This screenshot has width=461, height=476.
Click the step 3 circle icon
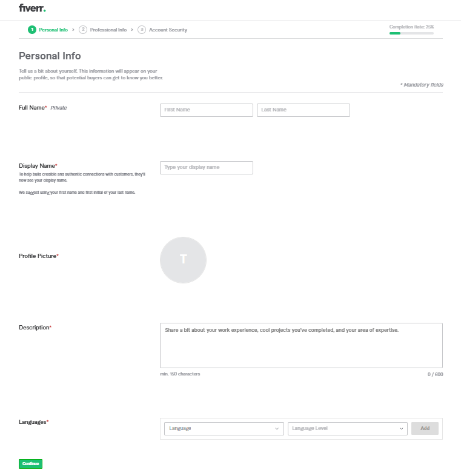(x=142, y=30)
